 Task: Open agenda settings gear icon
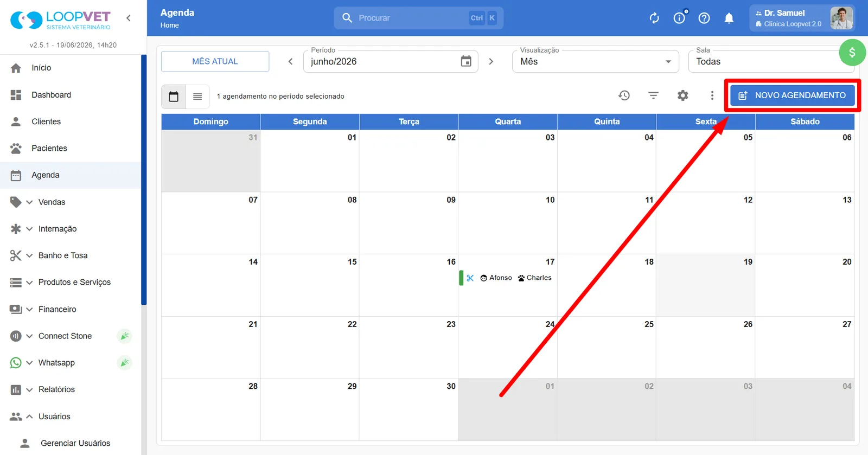682,95
